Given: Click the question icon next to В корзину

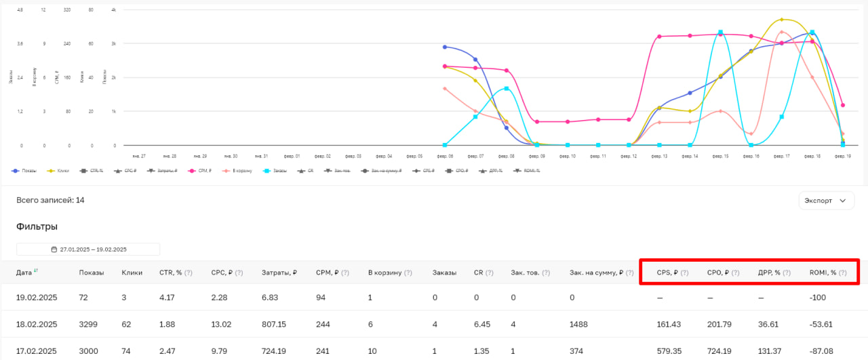Looking at the screenshot, I should tap(408, 273).
